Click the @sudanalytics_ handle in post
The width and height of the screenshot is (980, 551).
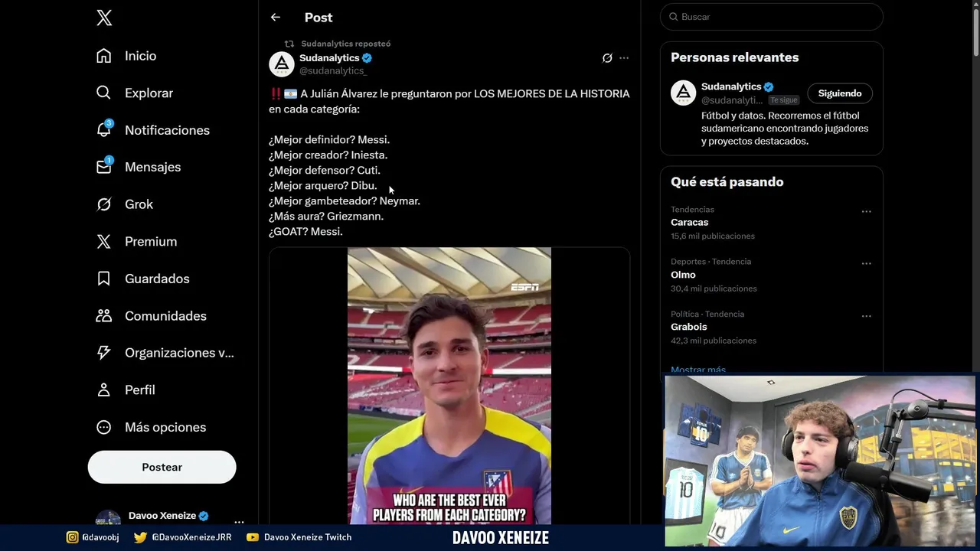333,70
